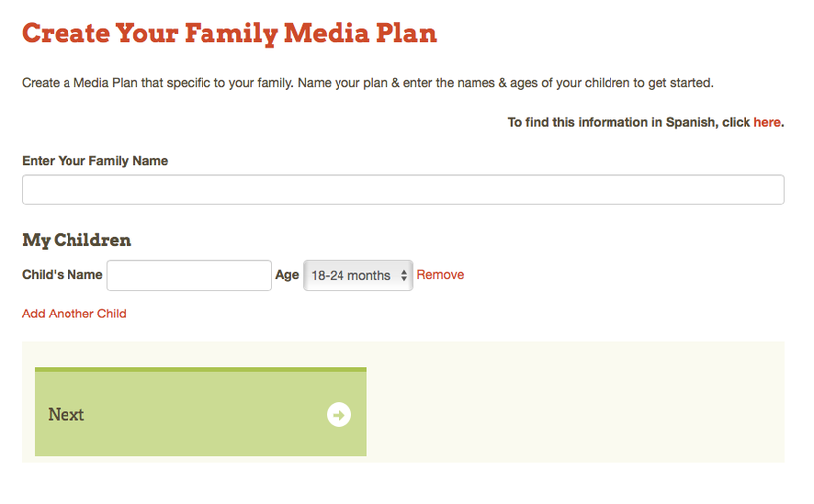Click the Enter Your Family Name label
This screenshot has height=504, width=814.
click(x=94, y=161)
